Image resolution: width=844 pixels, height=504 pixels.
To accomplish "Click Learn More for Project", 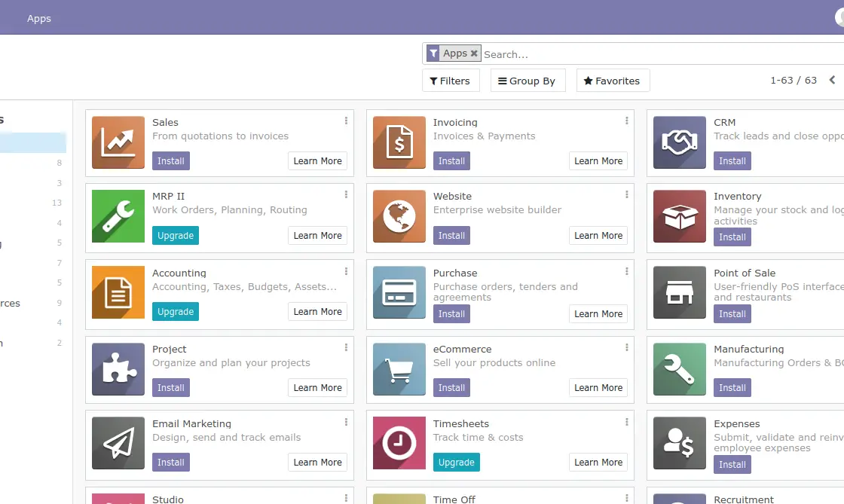I will (x=317, y=388).
